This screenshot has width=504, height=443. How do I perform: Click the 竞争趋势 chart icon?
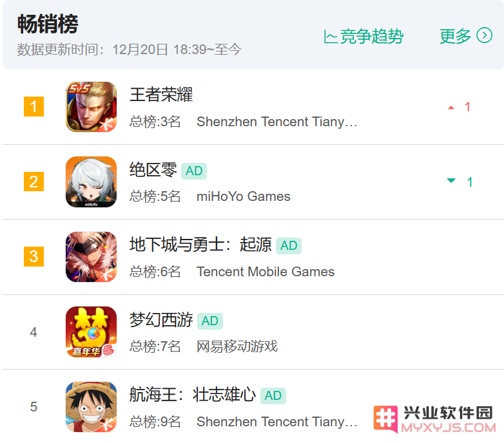coord(330,37)
